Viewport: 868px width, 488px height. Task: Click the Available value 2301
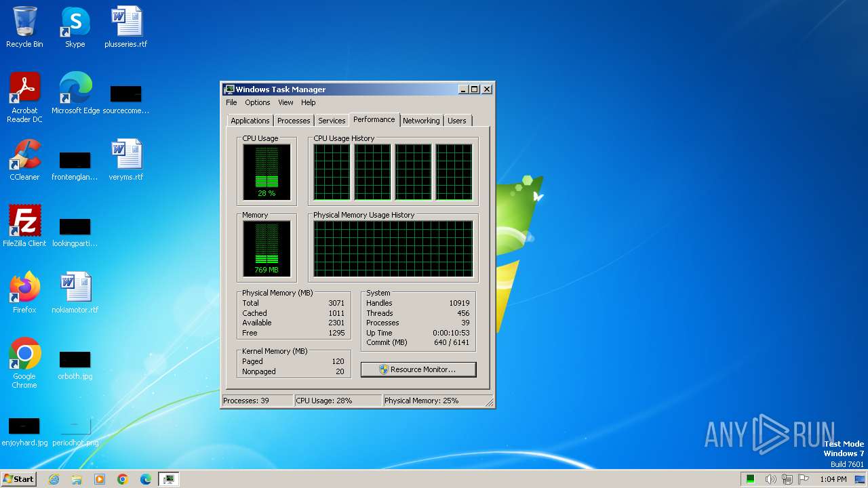tap(336, 323)
